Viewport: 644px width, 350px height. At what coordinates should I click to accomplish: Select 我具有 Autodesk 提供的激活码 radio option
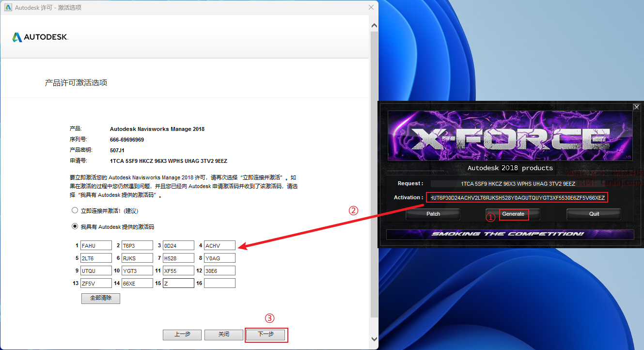point(75,226)
